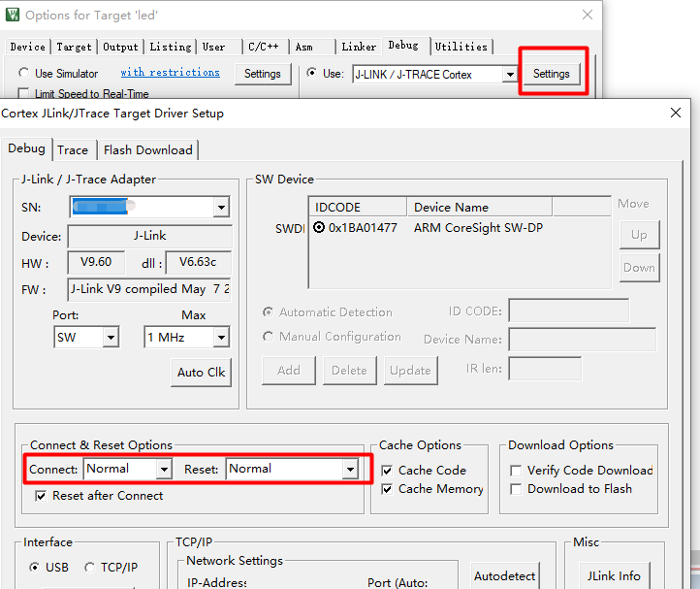Select Automatic Detection radio button
This screenshot has height=589, width=700.
[268, 311]
